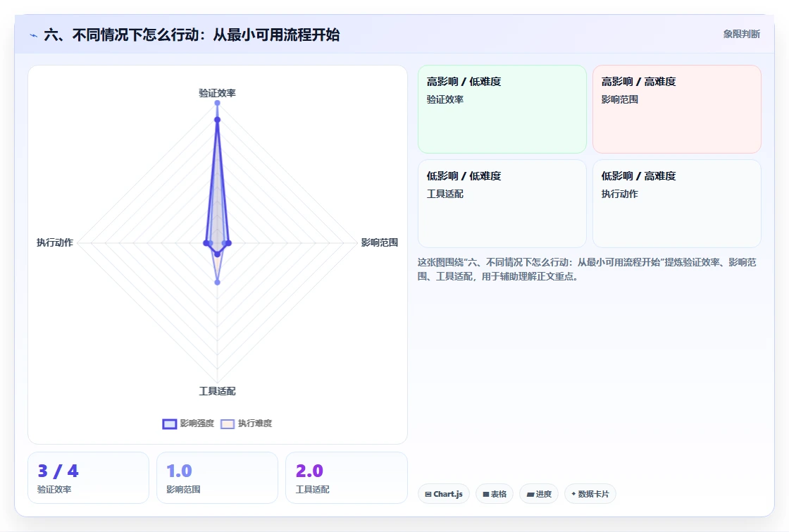Click the 执行动作 axis label on radar chart

tap(55, 242)
